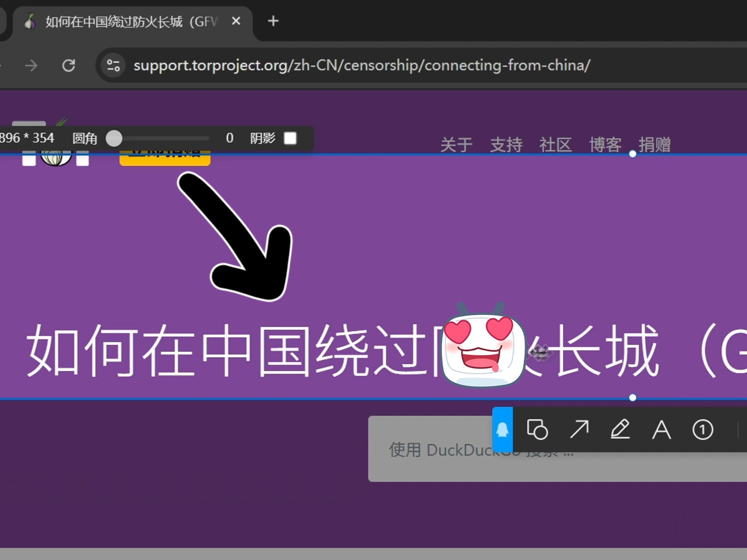Select the numbered marker tool

click(703, 430)
